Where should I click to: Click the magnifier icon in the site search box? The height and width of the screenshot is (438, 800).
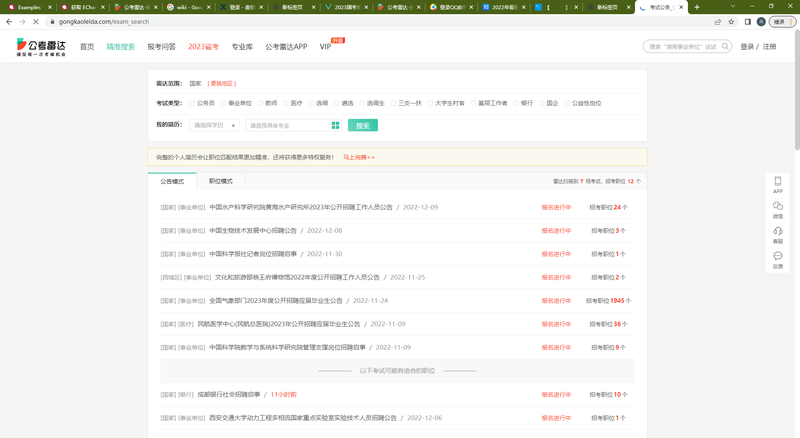pyautogui.click(x=725, y=46)
